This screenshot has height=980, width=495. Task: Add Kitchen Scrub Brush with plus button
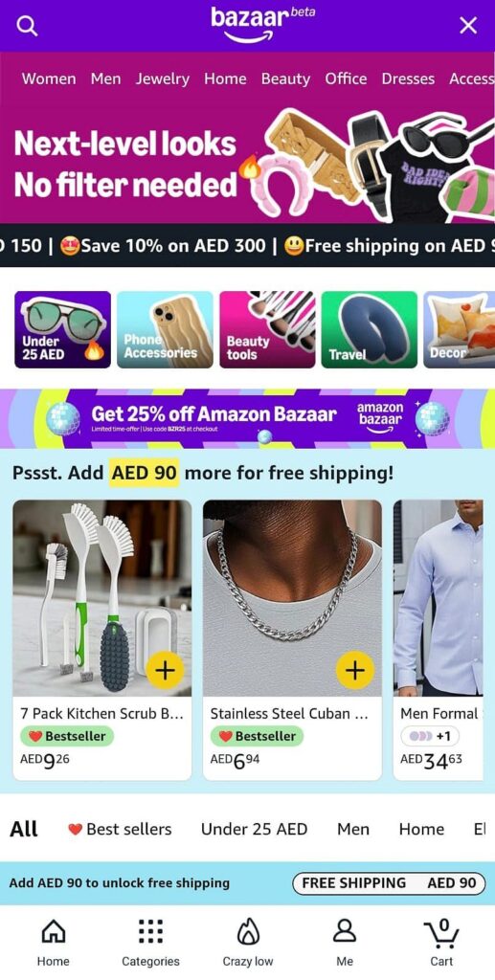pyautogui.click(x=165, y=670)
